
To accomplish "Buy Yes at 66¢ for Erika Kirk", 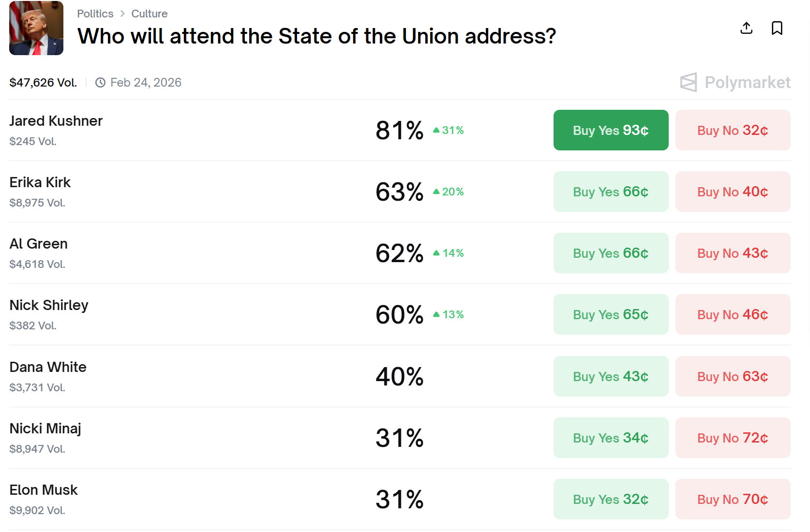I will tap(611, 192).
